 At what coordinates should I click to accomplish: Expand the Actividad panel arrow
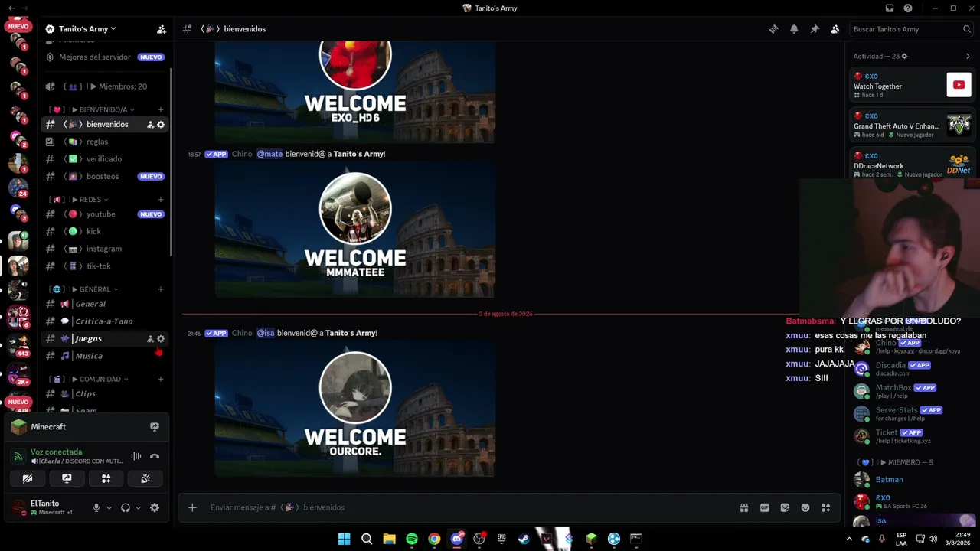(x=968, y=56)
